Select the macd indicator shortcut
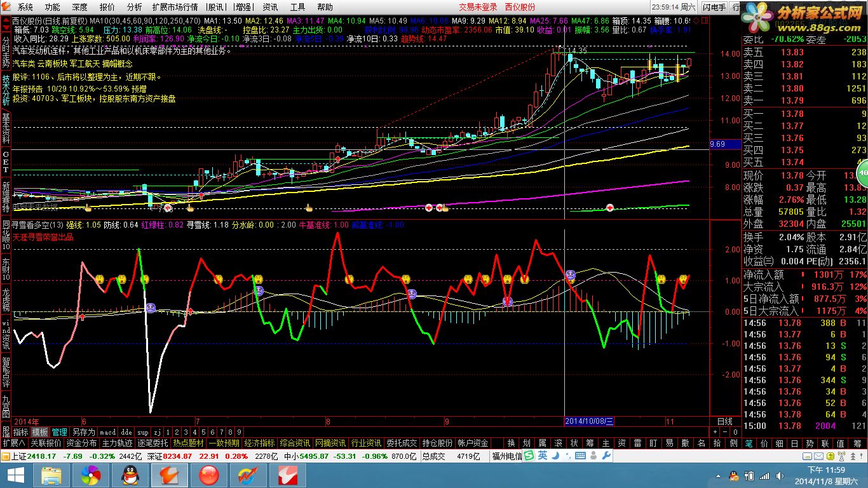868x488 pixels. click(x=108, y=432)
